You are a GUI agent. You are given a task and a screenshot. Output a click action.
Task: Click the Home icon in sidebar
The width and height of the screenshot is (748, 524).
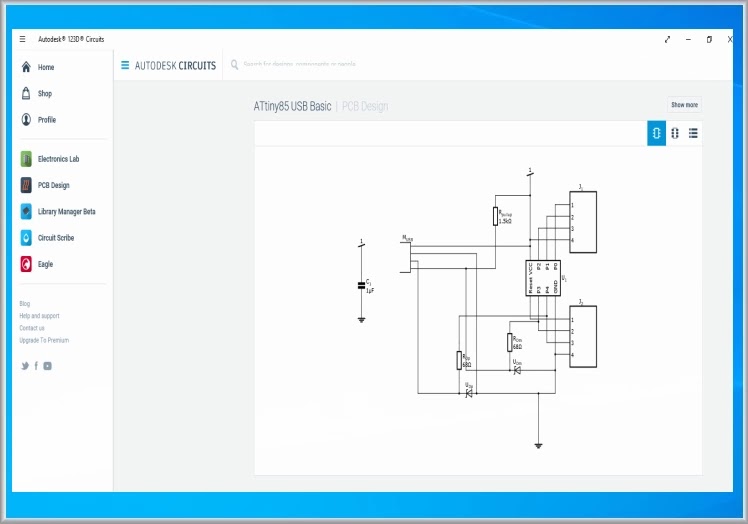(x=26, y=67)
